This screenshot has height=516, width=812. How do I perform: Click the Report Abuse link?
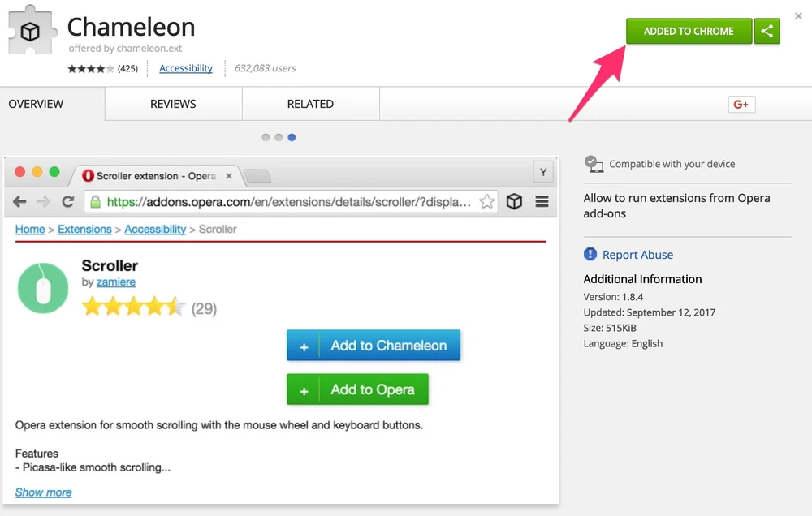click(x=637, y=255)
